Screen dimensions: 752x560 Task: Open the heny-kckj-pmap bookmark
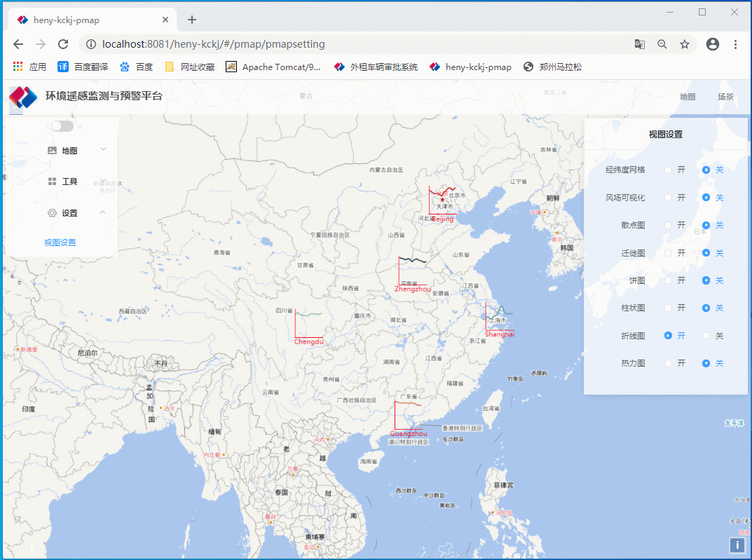click(470, 67)
